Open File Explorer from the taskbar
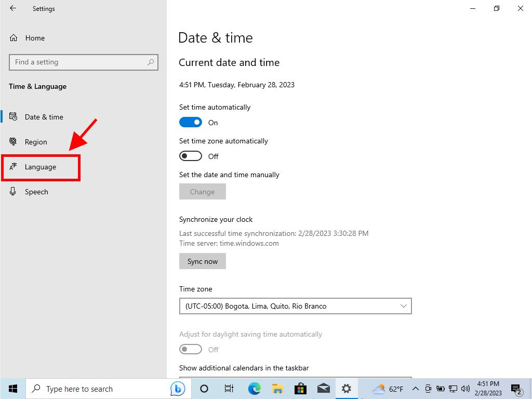Screen dimensions: 532x399 click(277, 389)
